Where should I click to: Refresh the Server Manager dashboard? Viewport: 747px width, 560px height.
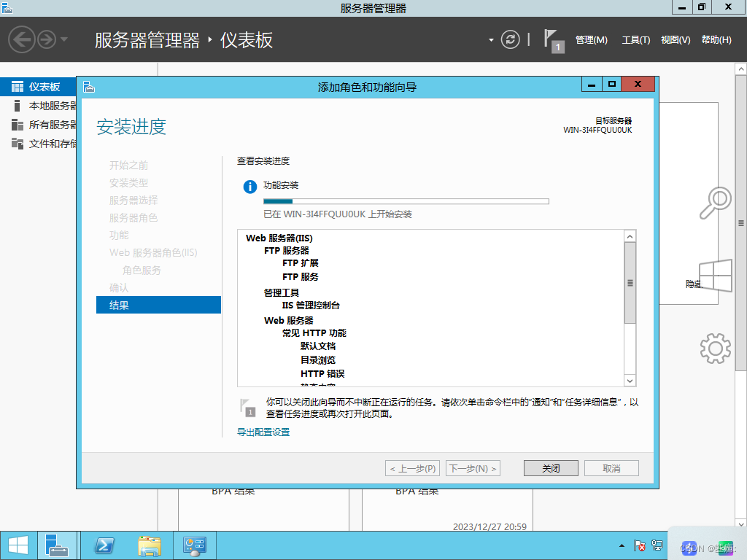pos(510,39)
